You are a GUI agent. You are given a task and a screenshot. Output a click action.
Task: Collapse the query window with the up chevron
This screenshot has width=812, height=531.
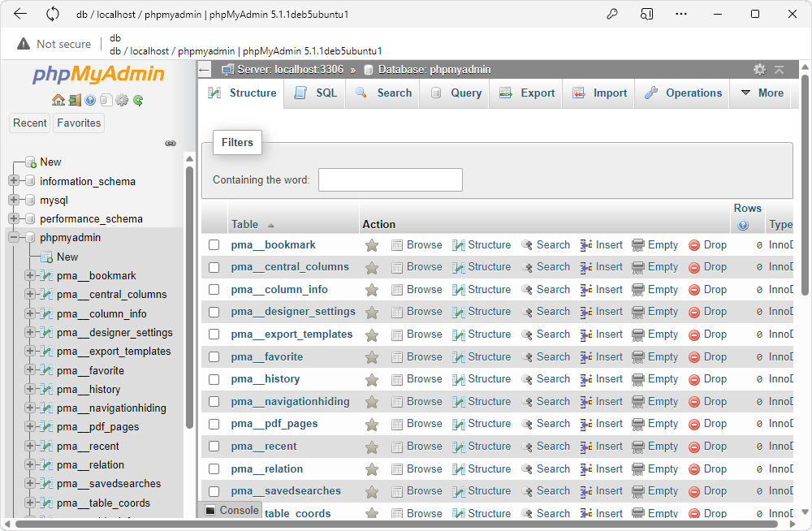pos(779,71)
